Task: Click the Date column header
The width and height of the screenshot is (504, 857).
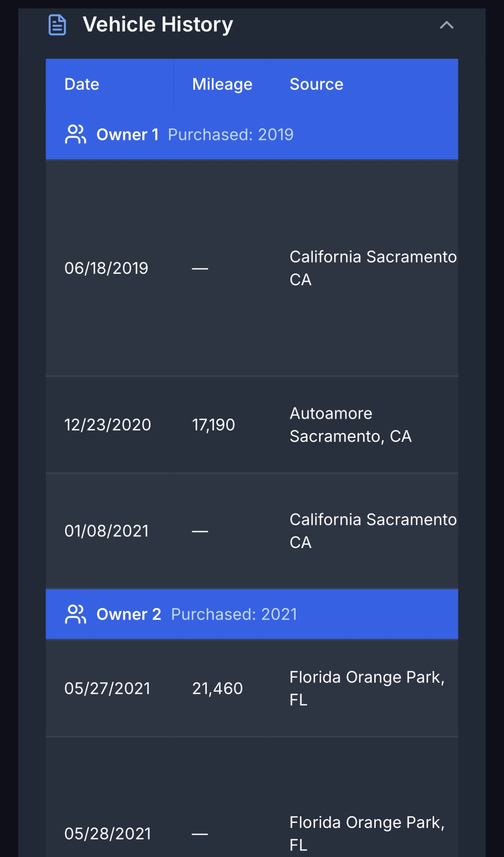Action: pos(82,84)
